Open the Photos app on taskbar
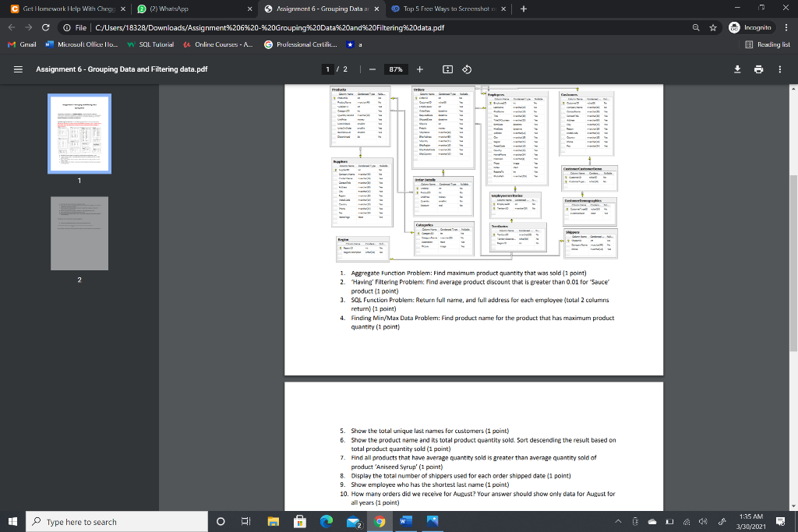 tap(433, 521)
